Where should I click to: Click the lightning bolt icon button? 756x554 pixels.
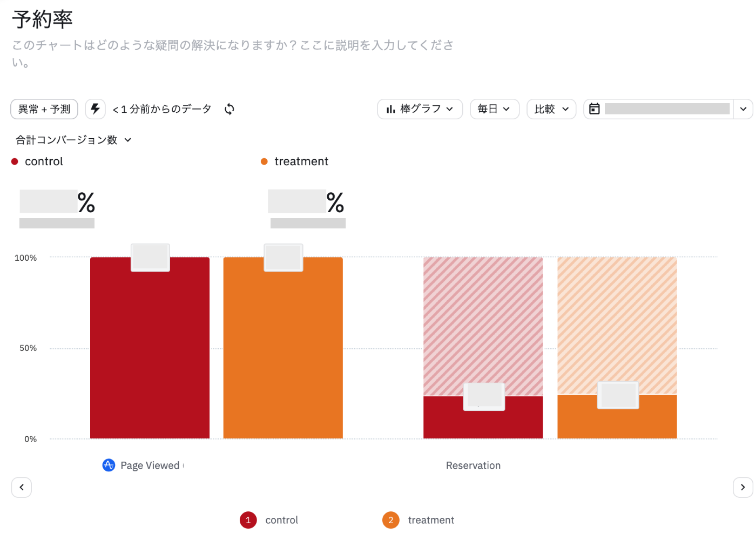pos(95,109)
